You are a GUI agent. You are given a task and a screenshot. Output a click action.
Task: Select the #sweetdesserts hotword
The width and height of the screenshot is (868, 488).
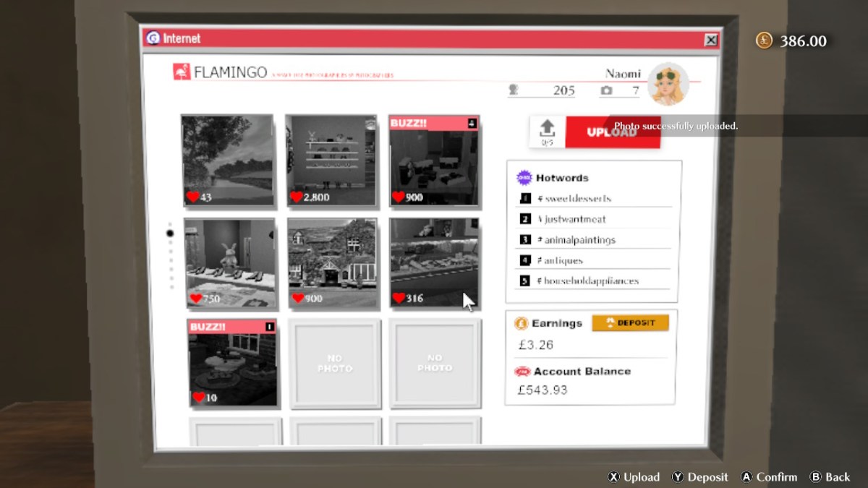click(576, 199)
